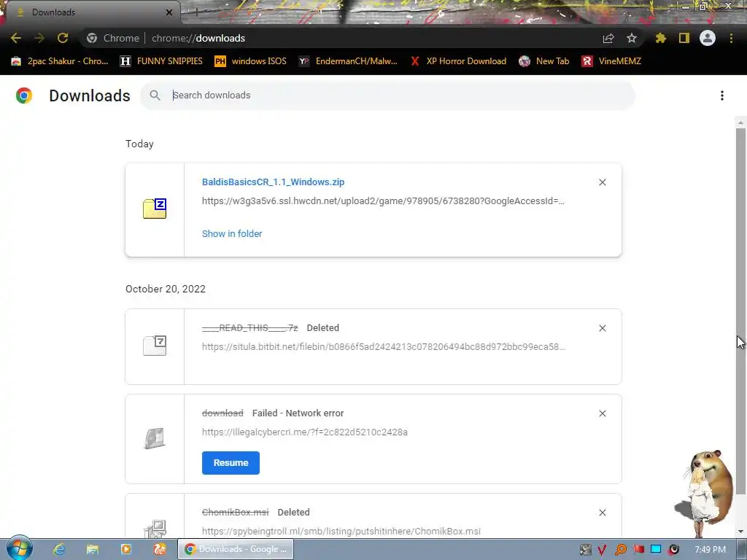Viewport: 747px width, 560px height.
Task: Open the 2pac Shakur bookmark
Action: (x=60, y=61)
